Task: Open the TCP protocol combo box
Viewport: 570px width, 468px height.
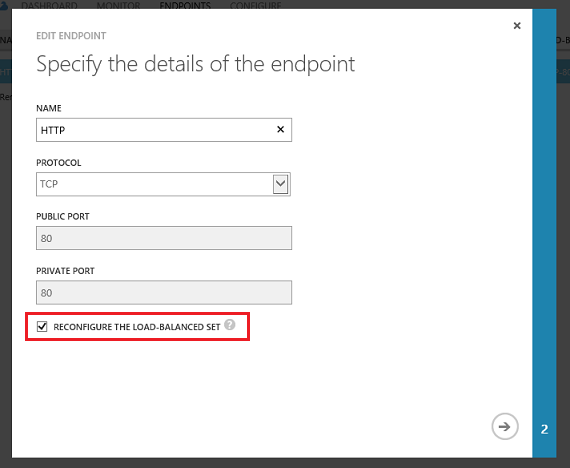Action: click(163, 184)
